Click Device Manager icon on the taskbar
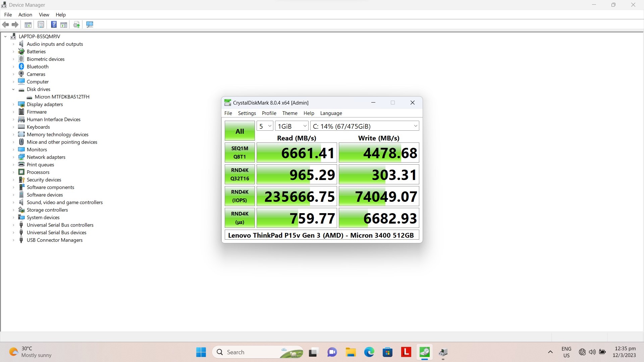This screenshot has height=362, width=644. pos(443,352)
